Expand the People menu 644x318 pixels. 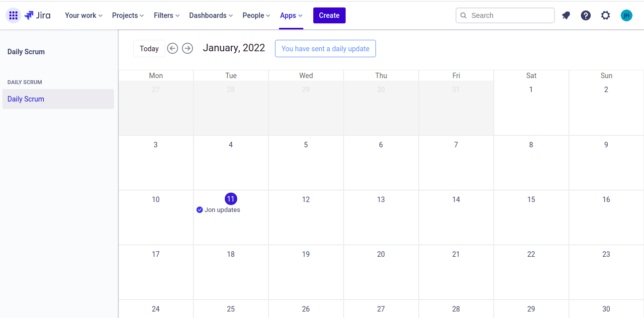(x=256, y=15)
